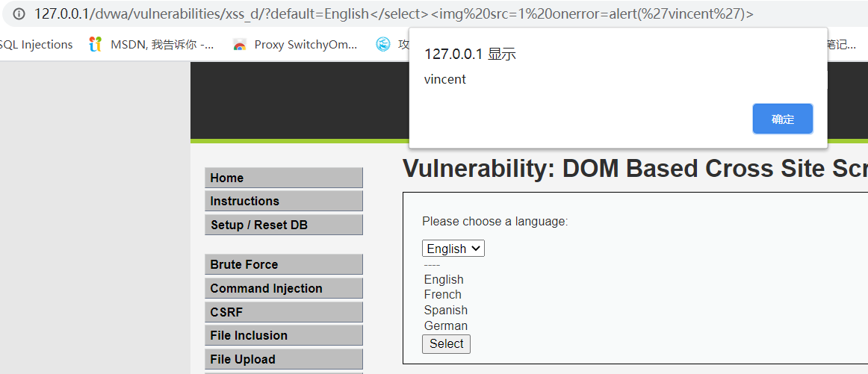
Task: Click the Spanish option text
Action: [x=446, y=311]
